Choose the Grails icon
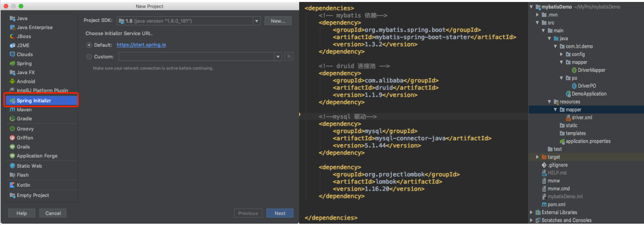The width and height of the screenshot is (644, 225). [x=12, y=147]
